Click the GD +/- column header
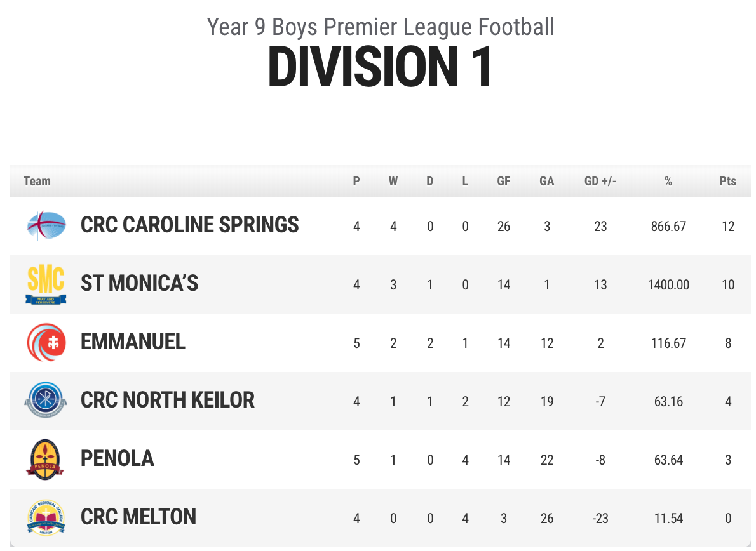Image resolution: width=756 pixels, height=551 pixels. tap(600, 182)
